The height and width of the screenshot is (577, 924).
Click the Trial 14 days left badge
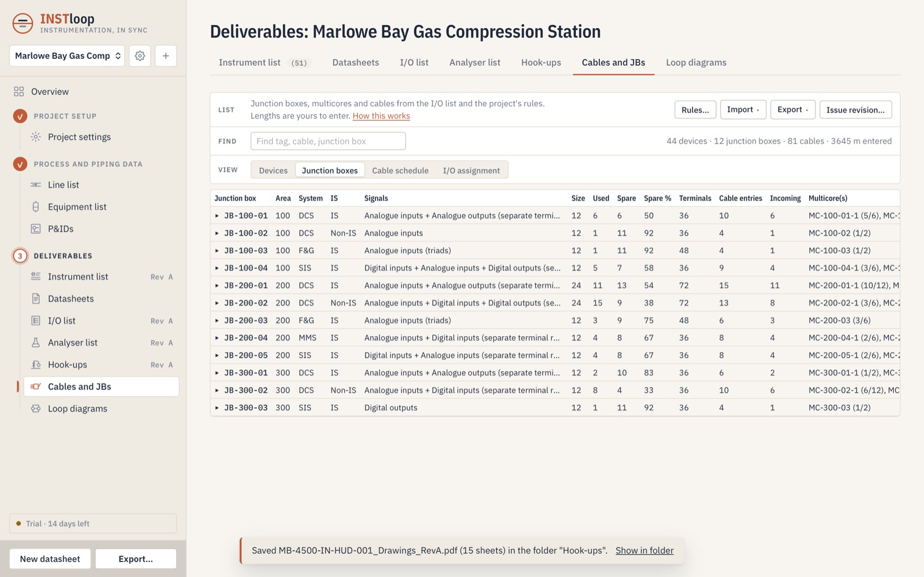[x=93, y=524]
